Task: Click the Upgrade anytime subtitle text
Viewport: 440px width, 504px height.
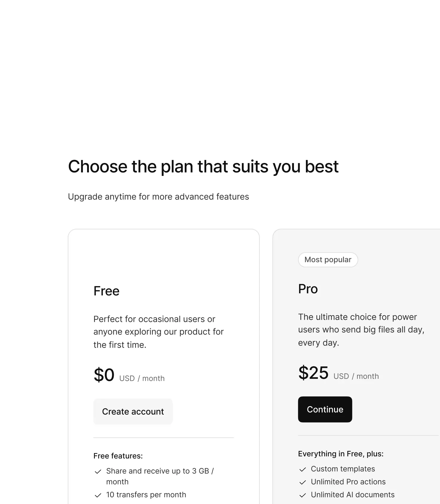Action: (159, 197)
